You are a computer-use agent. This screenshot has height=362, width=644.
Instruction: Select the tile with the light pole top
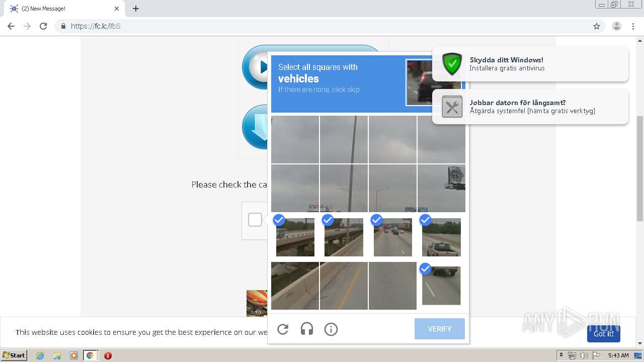[x=344, y=139]
